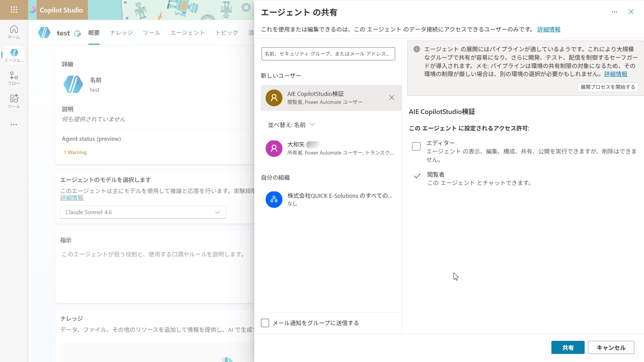
Task: Click the Copilot Studio logo icon
Action: [33, 10]
